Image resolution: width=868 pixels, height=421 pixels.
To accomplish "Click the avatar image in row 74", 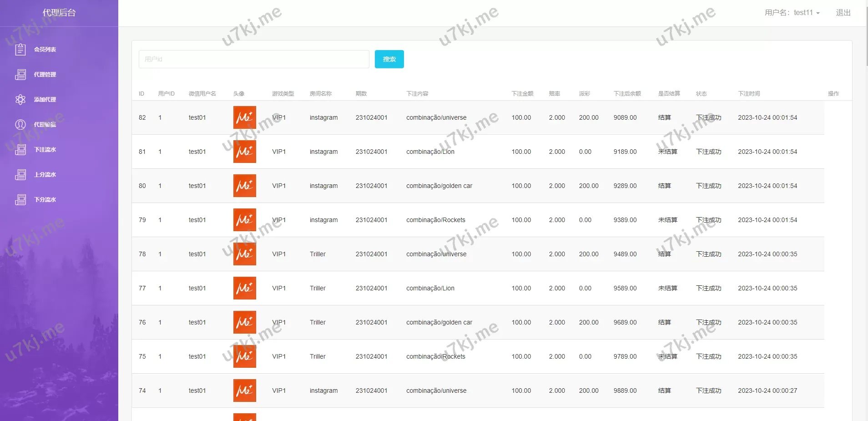I will [x=244, y=391].
